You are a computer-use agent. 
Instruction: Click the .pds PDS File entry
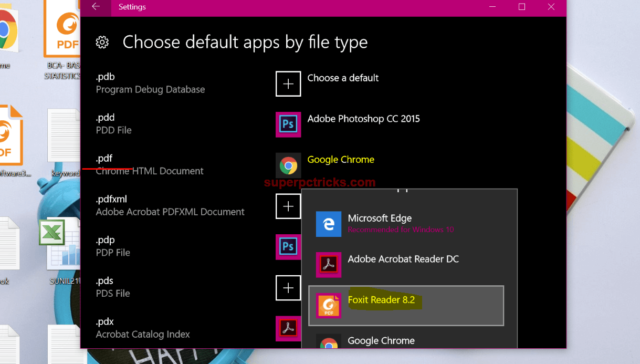[113, 287]
